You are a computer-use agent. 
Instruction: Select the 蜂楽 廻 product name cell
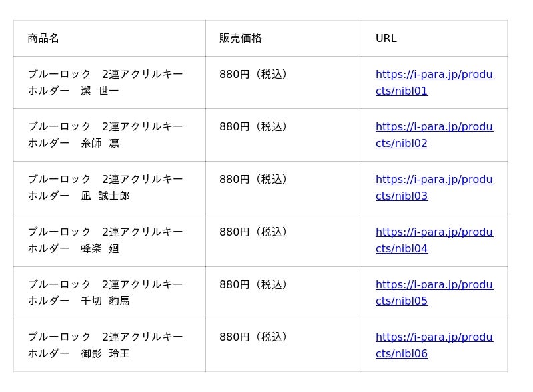coord(109,240)
